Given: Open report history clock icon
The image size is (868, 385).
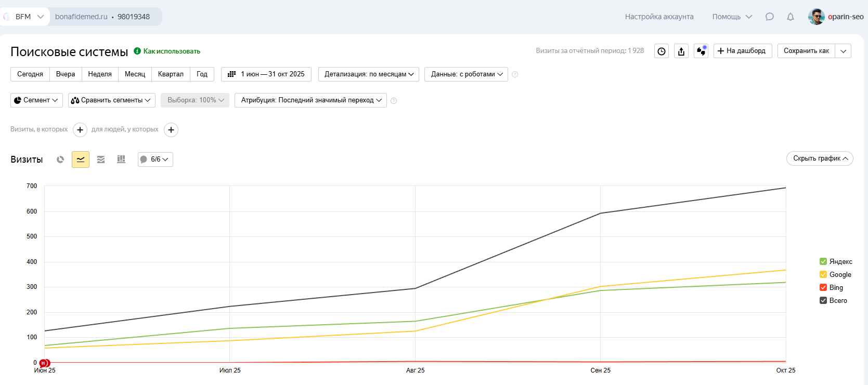Looking at the screenshot, I should (661, 51).
